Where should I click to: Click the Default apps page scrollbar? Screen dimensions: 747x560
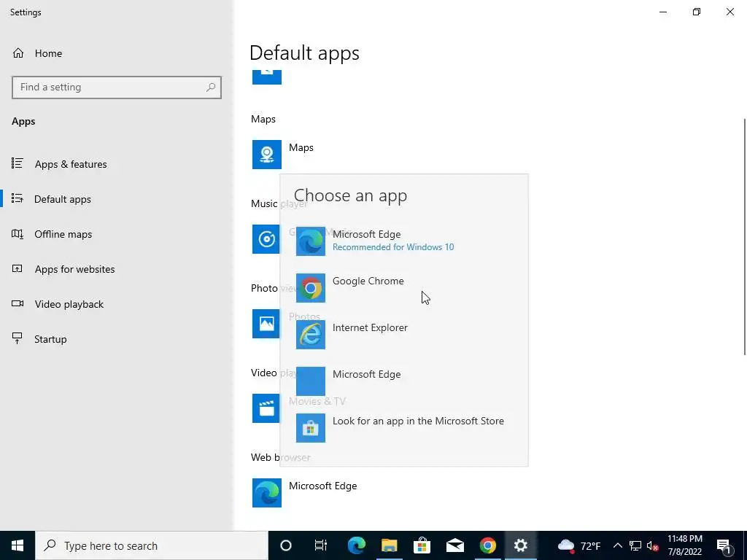coord(745,237)
